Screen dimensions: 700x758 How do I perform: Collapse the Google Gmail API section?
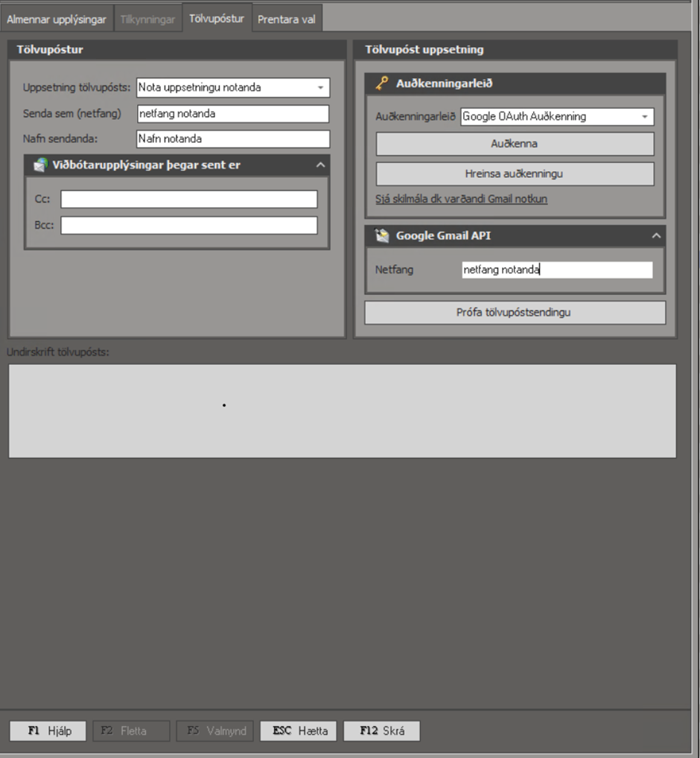click(655, 236)
